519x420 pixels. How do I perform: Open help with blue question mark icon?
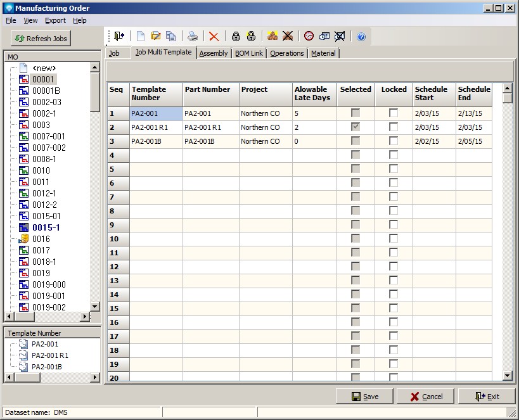(361, 37)
